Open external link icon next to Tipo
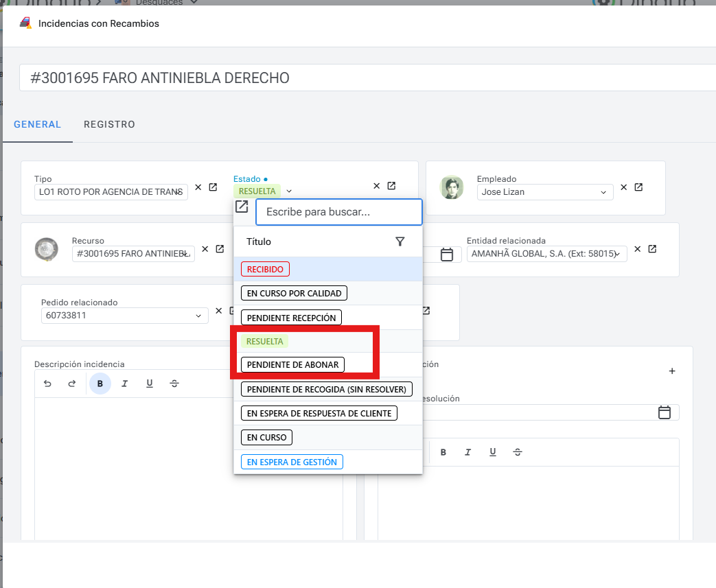Image resolution: width=716 pixels, height=588 pixels. [x=213, y=187]
